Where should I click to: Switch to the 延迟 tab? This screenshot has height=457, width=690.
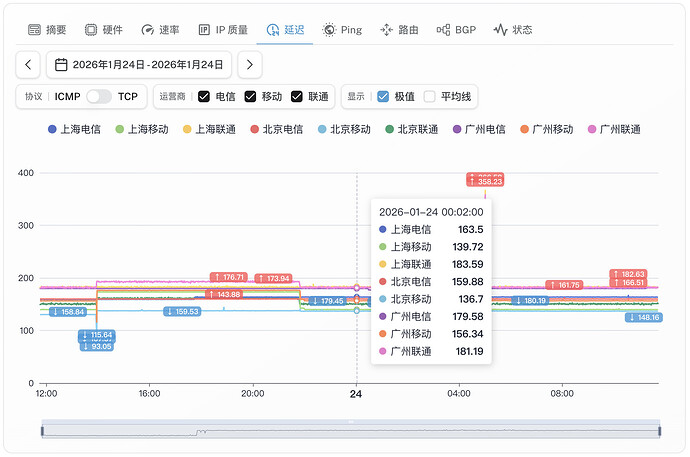coord(285,29)
